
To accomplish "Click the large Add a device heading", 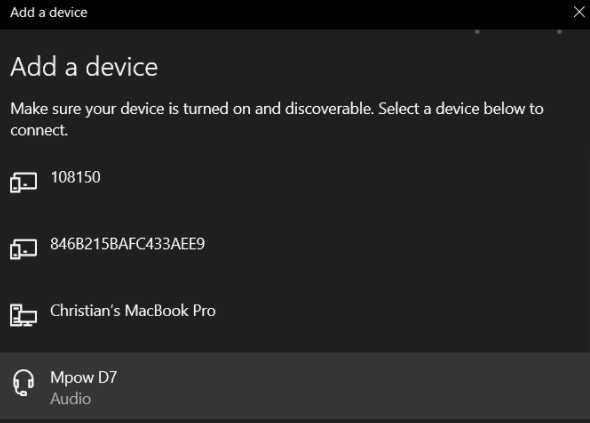I will (x=84, y=67).
